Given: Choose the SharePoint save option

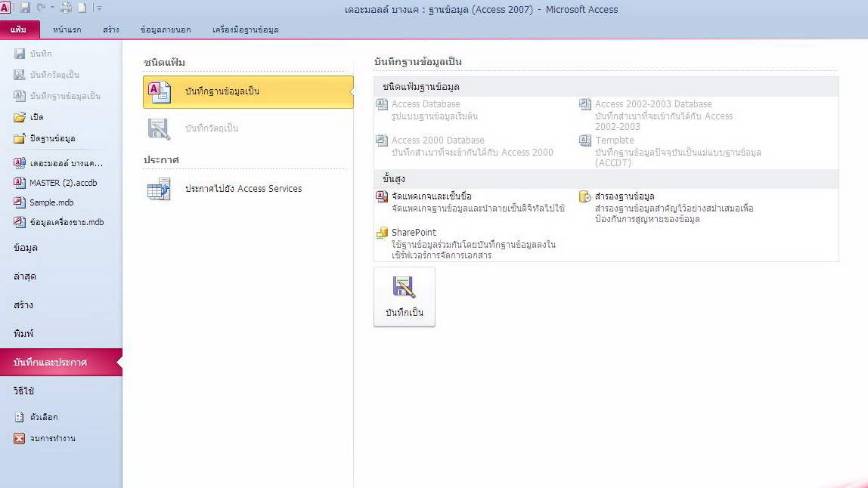Looking at the screenshot, I should (466, 243).
